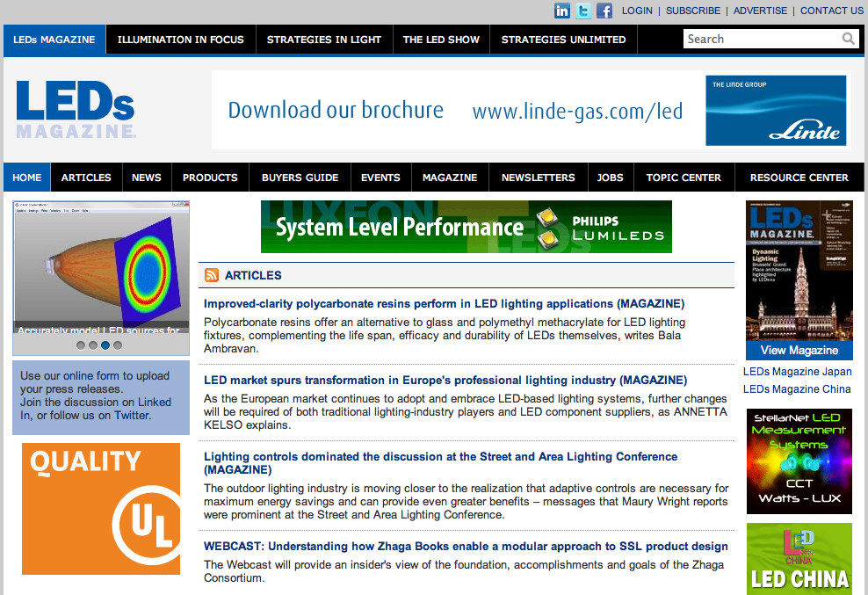Open the Twitter social icon
The height and width of the screenshot is (595, 868).
(582, 11)
